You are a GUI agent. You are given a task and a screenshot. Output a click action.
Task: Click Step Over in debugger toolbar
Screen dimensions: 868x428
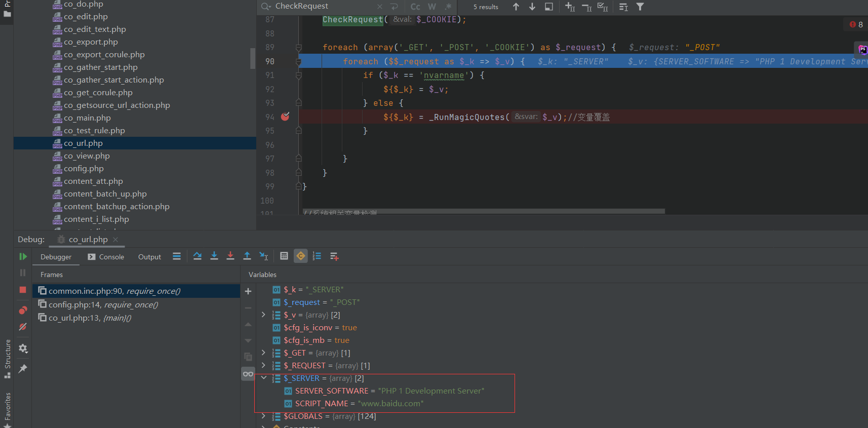pyautogui.click(x=198, y=256)
